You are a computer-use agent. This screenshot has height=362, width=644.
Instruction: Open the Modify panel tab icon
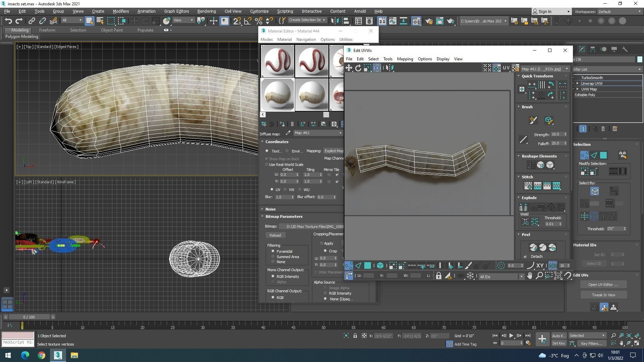pyautogui.click(x=582, y=49)
